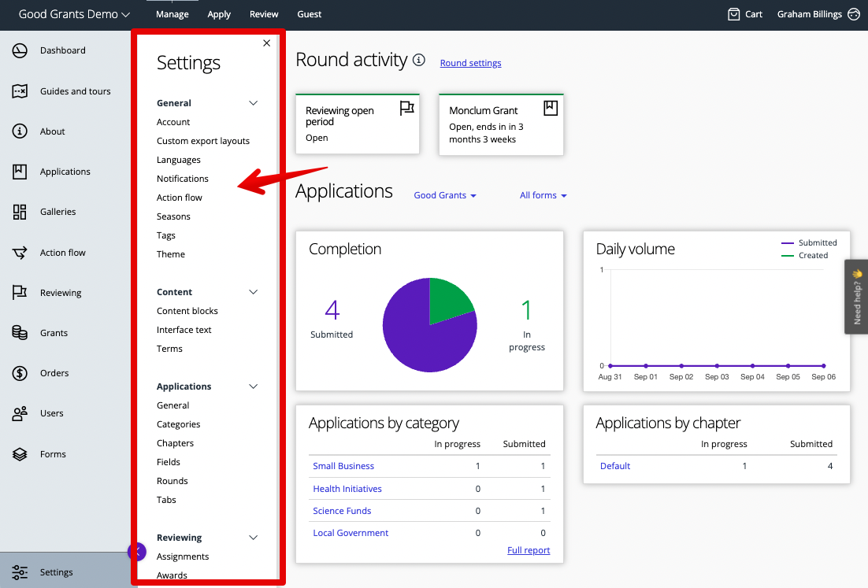Click the Reviewing flag icon in sidebar

(20, 293)
